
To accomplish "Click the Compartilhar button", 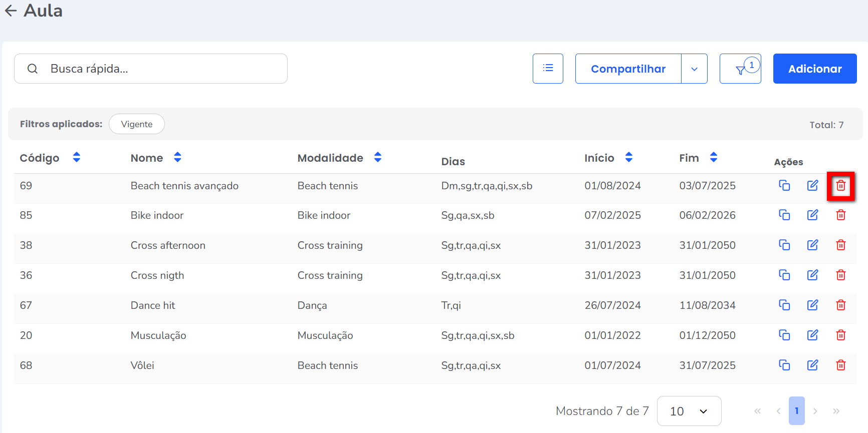I will point(628,69).
